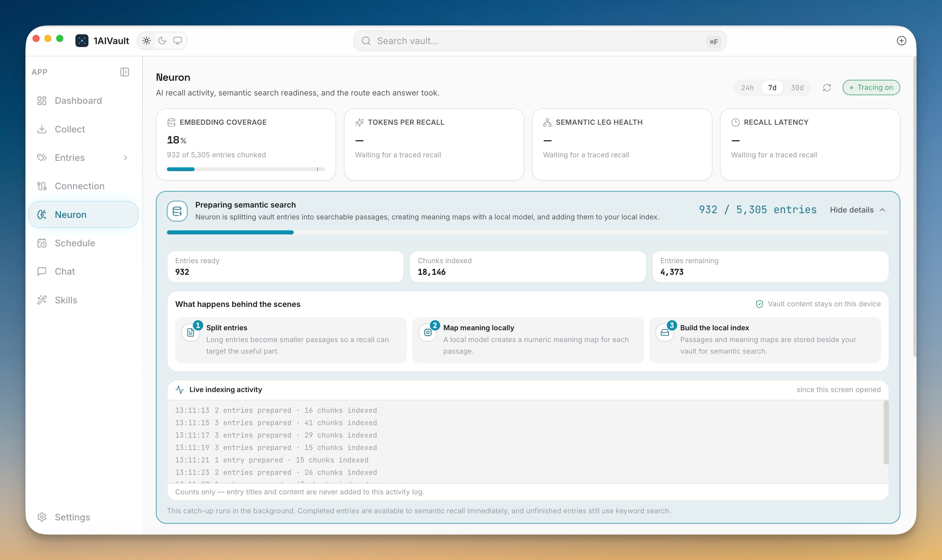The height and width of the screenshot is (560, 942).
Task: Switch to light theme sun icon
Action: [x=146, y=41]
